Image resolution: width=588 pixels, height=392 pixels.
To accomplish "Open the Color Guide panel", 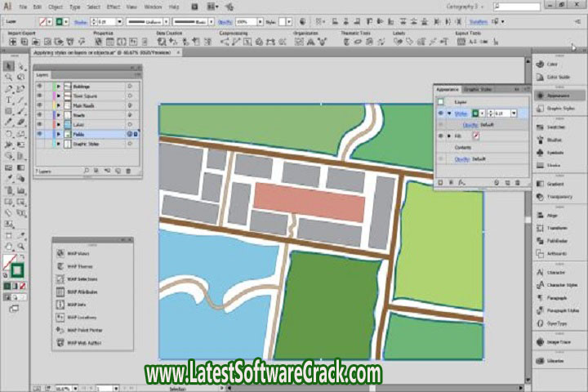I will coord(558,77).
